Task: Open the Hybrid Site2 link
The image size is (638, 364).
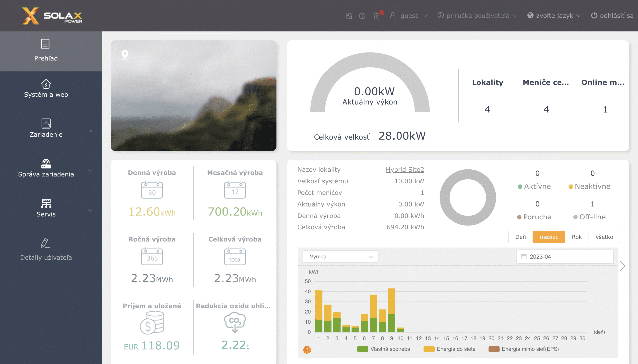Action: click(x=405, y=169)
